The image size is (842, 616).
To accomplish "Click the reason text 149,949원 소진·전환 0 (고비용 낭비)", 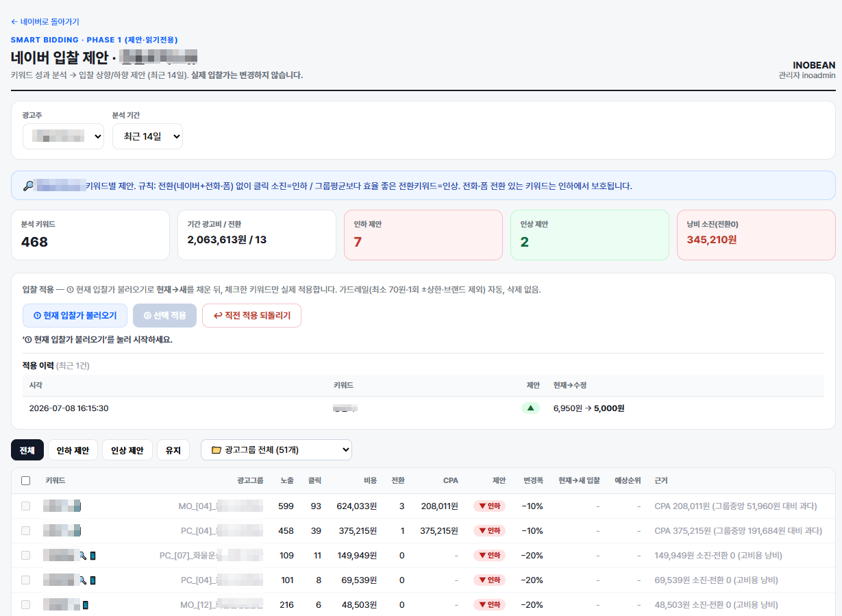I will coord(718,556).
